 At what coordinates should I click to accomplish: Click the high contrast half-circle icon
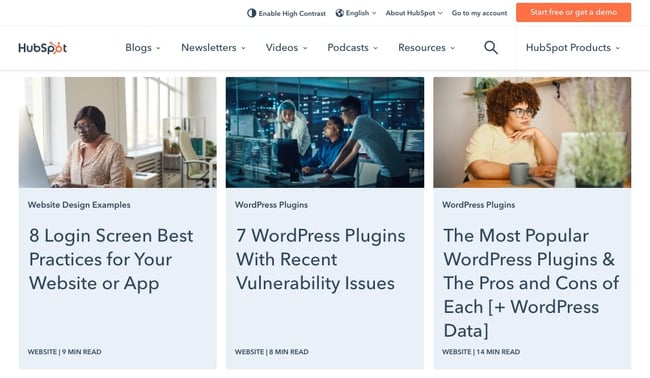(251, 13)
